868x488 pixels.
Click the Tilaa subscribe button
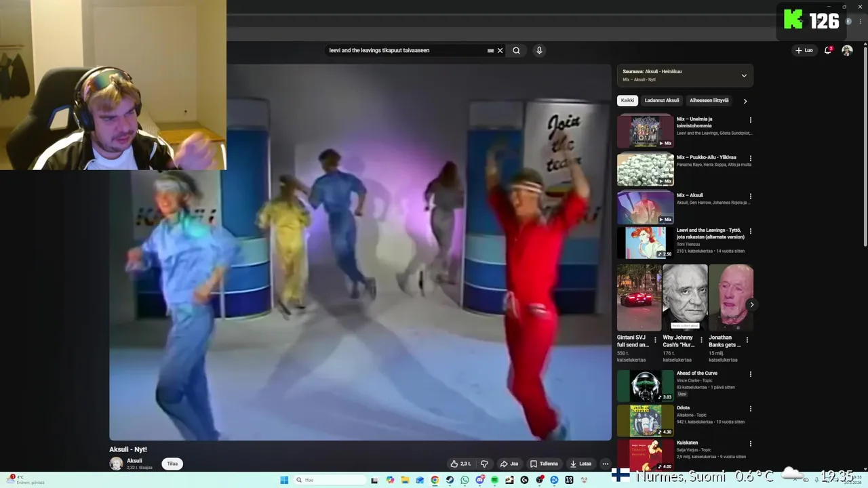click(x=172, y=464)
